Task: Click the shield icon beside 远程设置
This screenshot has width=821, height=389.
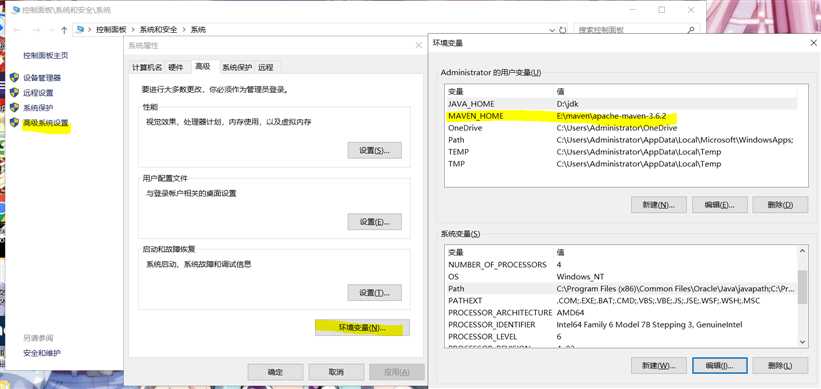Action: click(x=15, y=93)
